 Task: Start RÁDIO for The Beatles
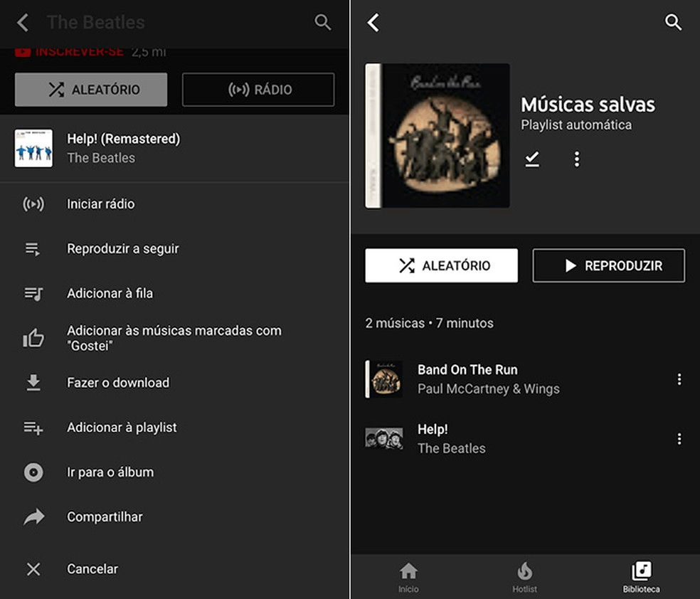click(258, 89)
